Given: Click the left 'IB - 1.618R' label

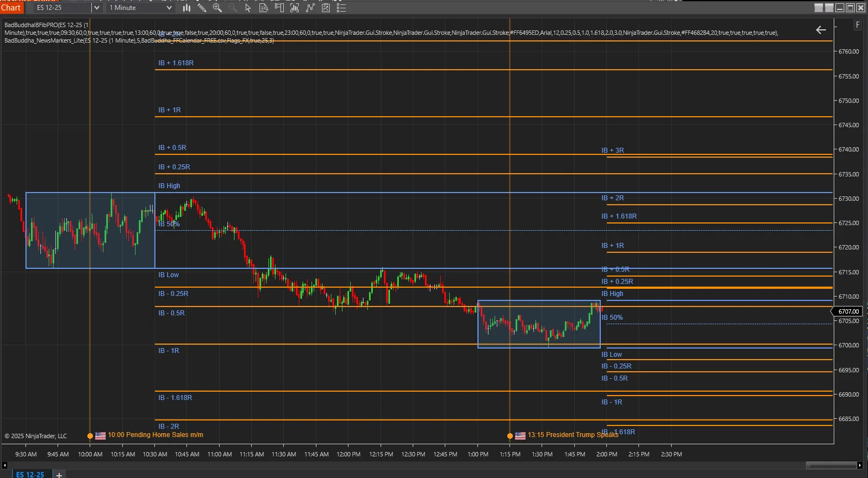Looking at the screenshot, I should pos(175,398).
